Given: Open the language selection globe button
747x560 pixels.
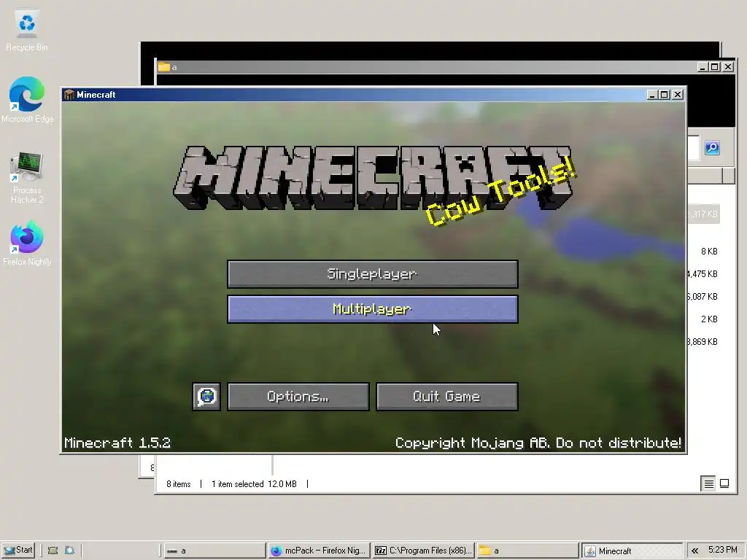Looking at the screenshot, I should 206,396.
